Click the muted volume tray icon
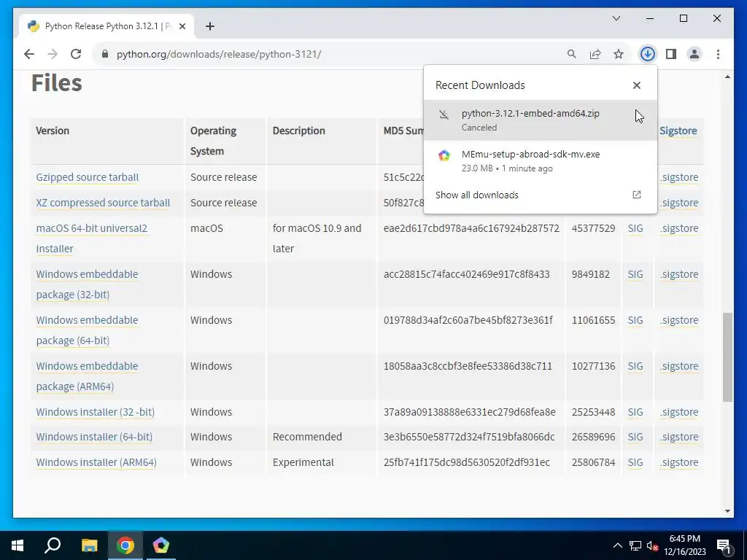Image resolution: width=747 pixels, height=560 pixels. (653, 545)
